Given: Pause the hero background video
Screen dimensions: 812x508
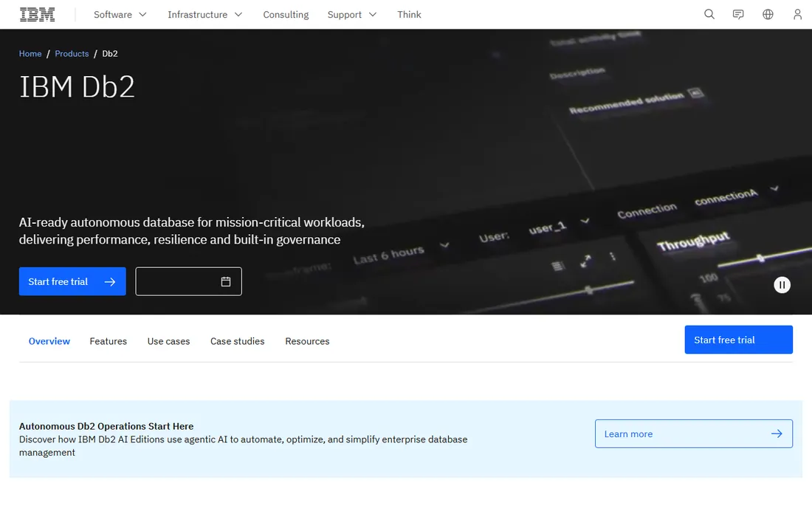Looking at the screenshot, I should (x=782, y=285).
